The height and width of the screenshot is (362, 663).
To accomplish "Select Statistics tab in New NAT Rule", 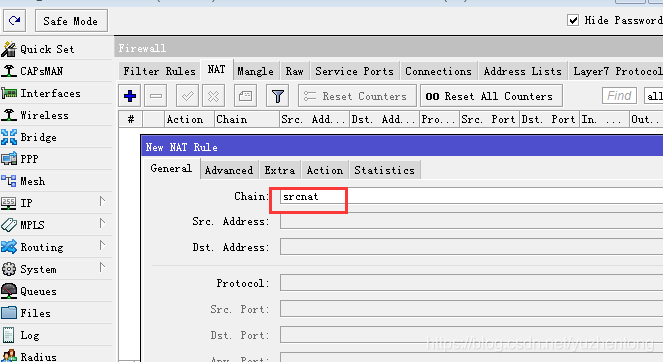I will [x=385, y=170].
